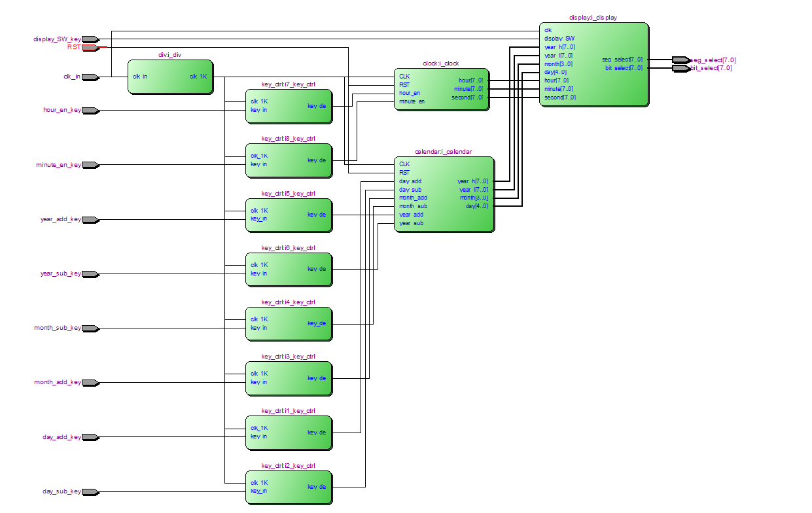
Task: Select month[3..0] input on display block
Action: tap(559, 64)
